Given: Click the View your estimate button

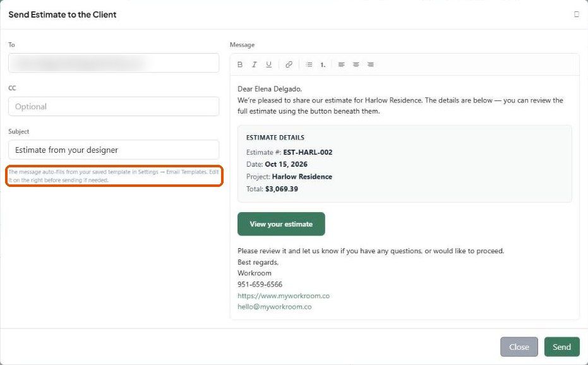Looking at the screenshot, I should click(x=281, y=224).
